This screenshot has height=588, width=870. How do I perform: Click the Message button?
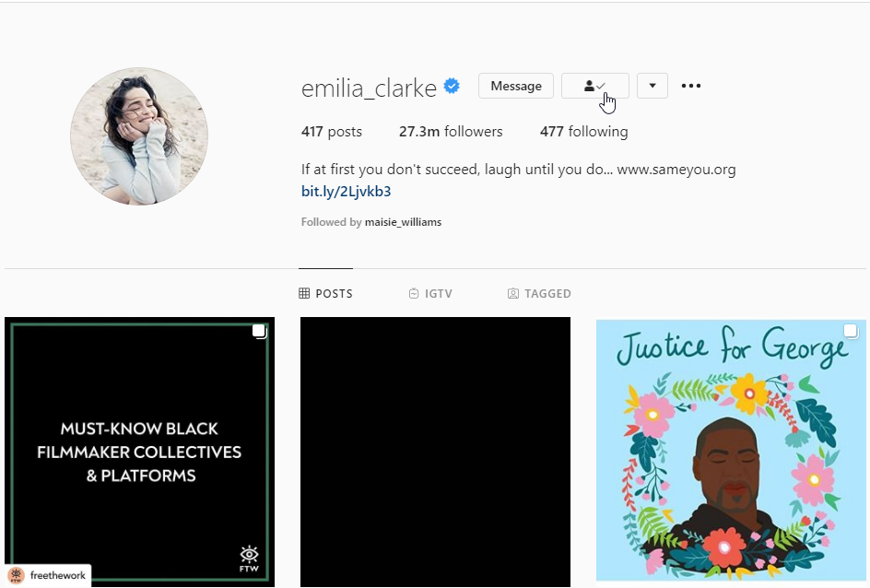click(516, 86)
